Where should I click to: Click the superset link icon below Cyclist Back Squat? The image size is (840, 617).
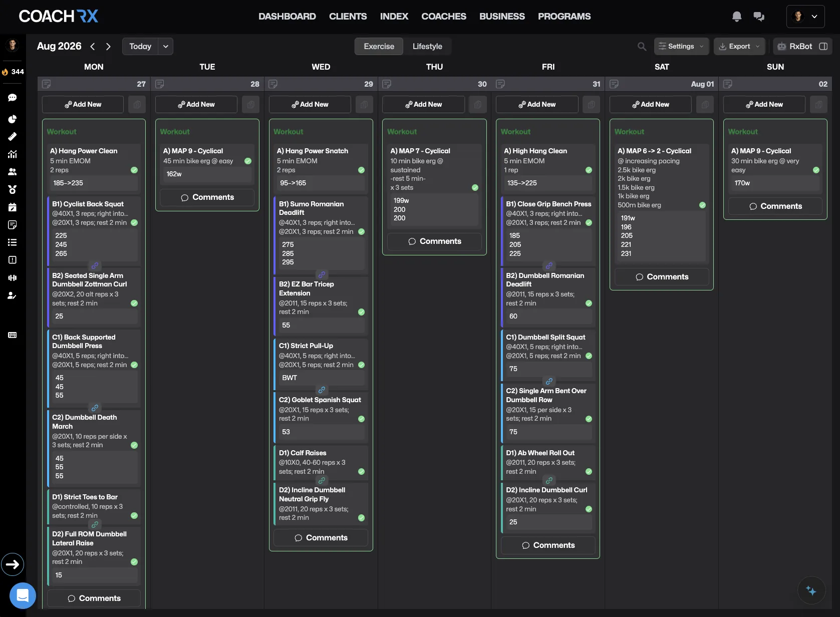coord(95,265)
